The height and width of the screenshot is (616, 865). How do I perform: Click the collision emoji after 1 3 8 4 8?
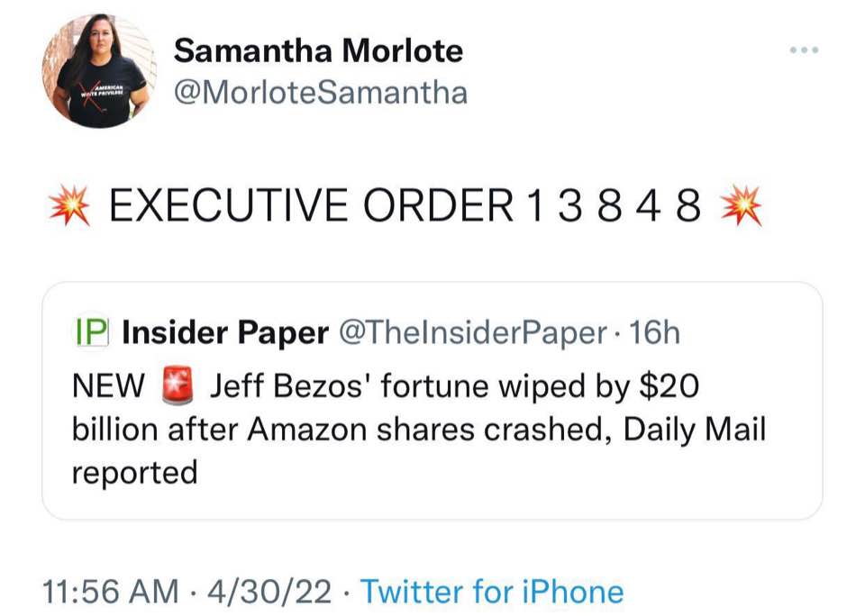pos(742,206)
